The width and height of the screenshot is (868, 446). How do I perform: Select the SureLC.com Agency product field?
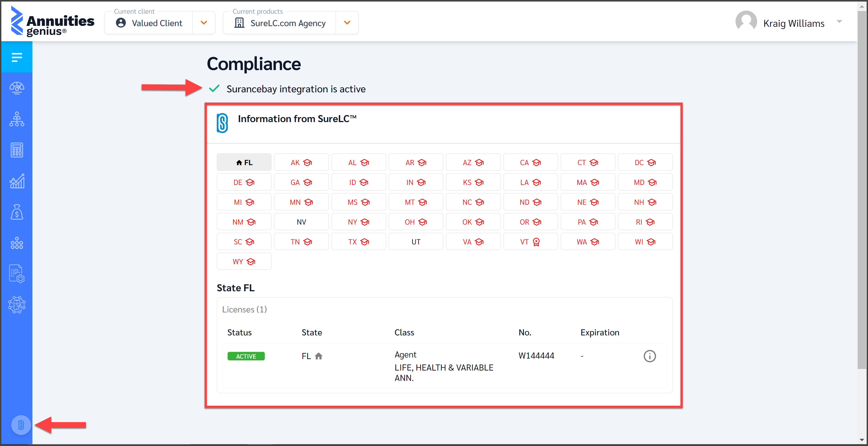(280, 23)
